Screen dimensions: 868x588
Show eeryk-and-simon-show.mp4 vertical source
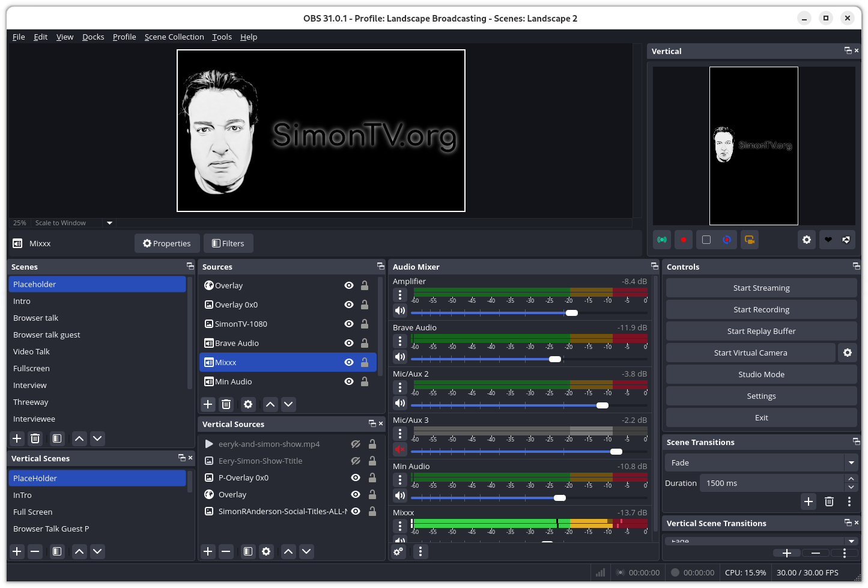tap(356, 444)
